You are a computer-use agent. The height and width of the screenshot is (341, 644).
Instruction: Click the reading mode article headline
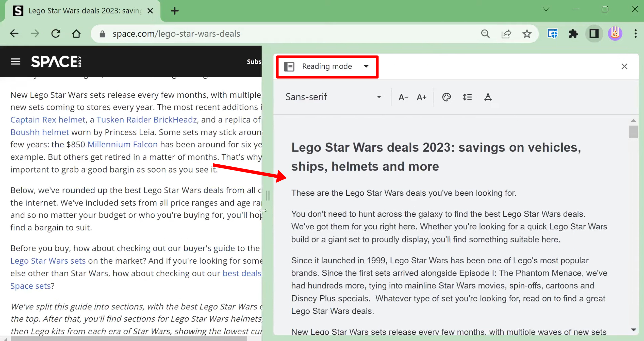(x=436, y=157)
